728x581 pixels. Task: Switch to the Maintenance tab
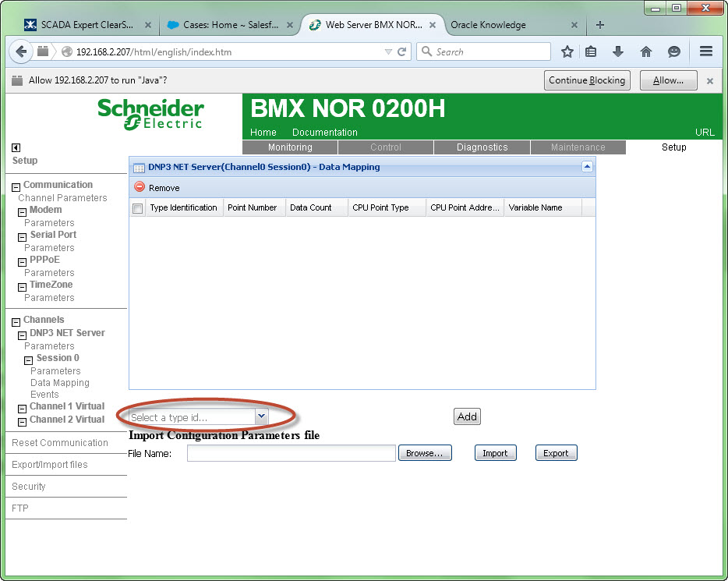[578, 147]
